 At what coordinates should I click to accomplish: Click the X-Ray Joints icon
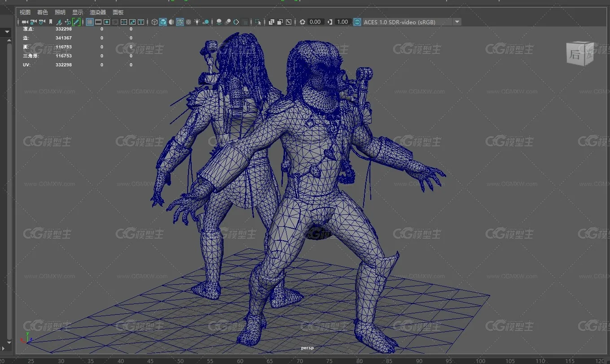pos(289,22)
